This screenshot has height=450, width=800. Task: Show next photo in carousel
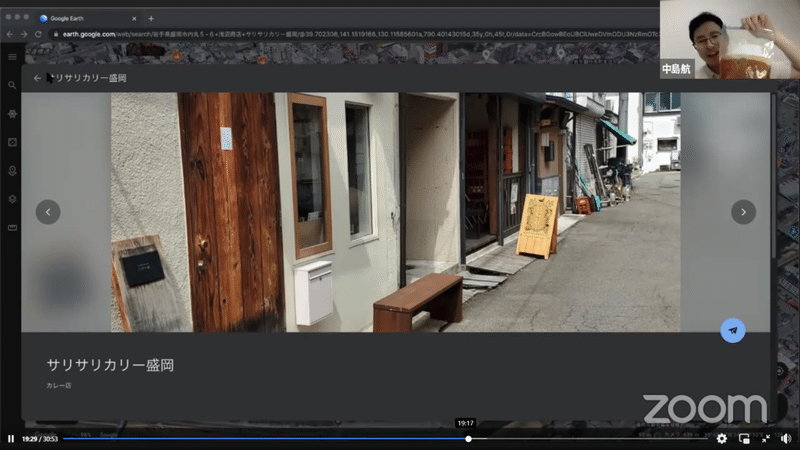(743, 212)
